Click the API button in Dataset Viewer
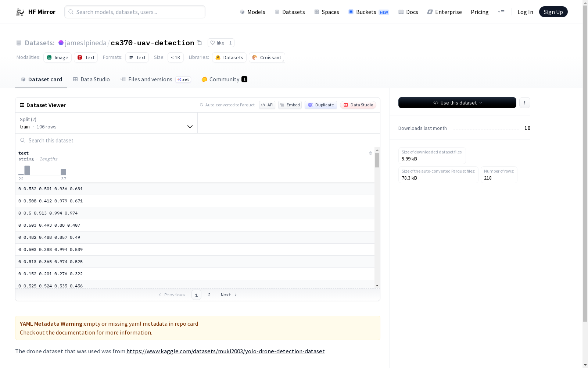Image resolution: width=588 pixels, height=368 pixels. click(x=267, y=105)
